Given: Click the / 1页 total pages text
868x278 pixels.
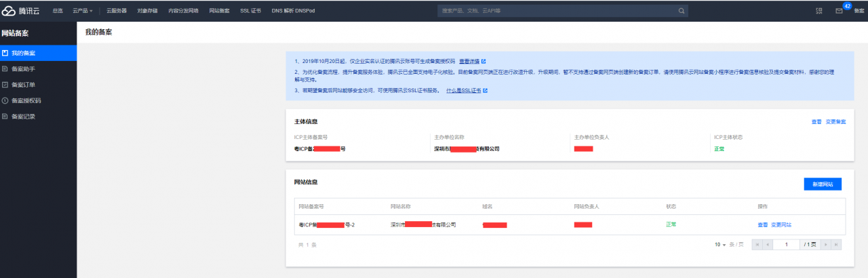Looking at the screenshot, I should [810, 244].
